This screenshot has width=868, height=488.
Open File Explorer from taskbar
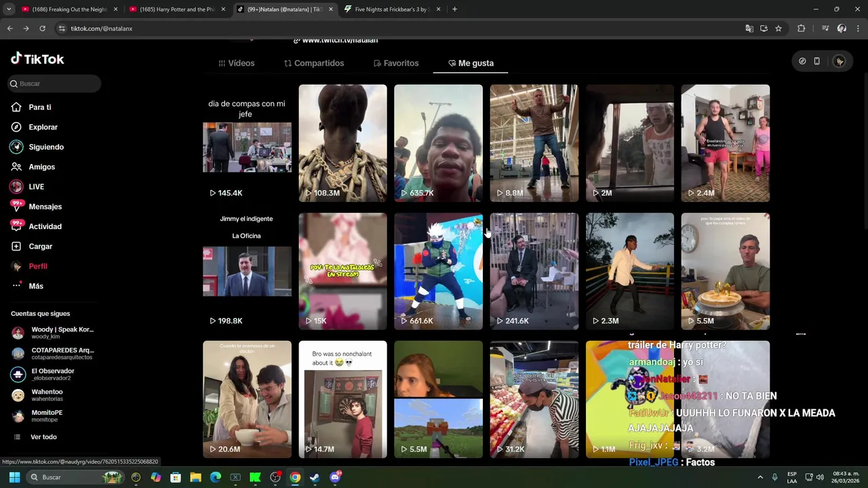point(195,477)
